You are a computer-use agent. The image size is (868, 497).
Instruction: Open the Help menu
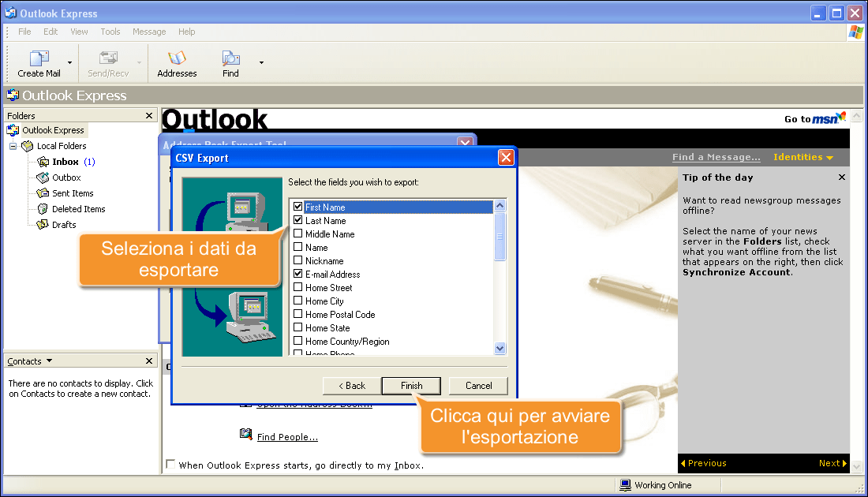pos(186,32)
